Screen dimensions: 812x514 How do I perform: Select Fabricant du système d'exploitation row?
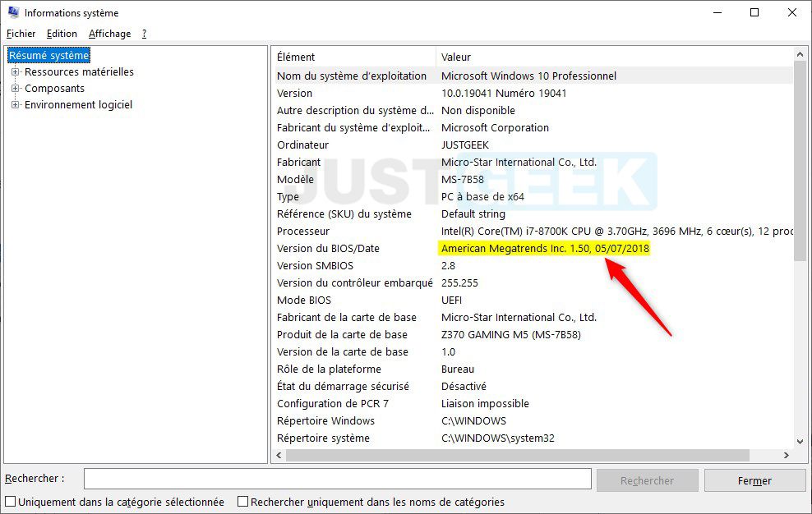[x=533, y=128]
